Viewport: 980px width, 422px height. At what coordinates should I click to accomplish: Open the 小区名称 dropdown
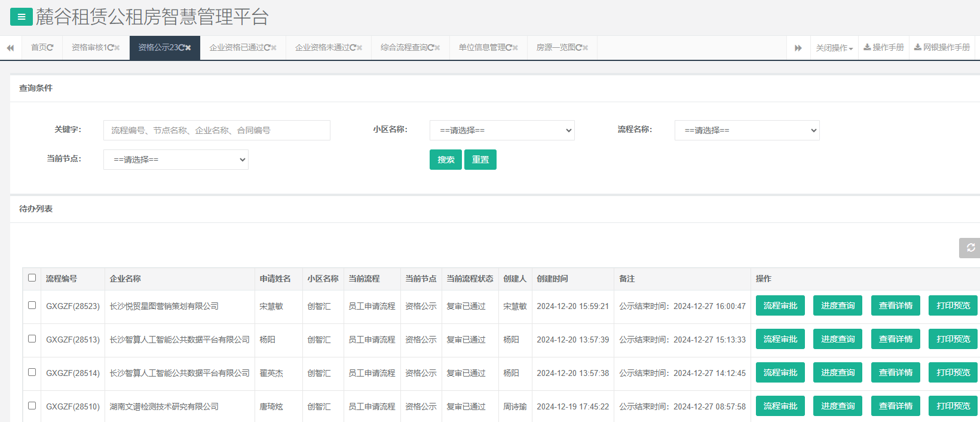(x=502, y=130)
